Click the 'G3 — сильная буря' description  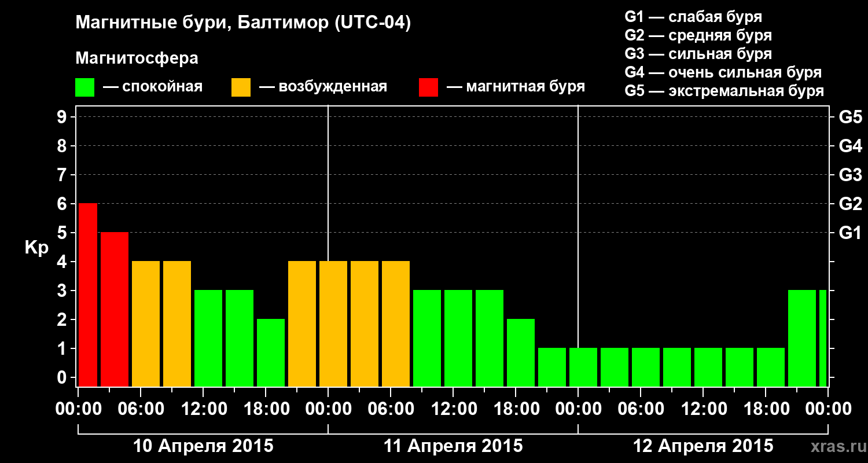coord(698,54)
